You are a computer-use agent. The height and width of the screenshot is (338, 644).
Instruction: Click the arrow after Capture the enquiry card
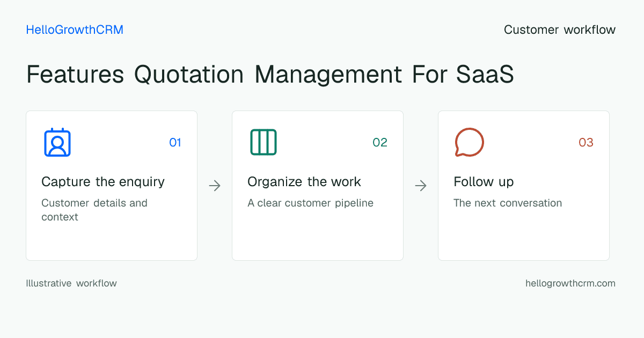tap(215, 186)
